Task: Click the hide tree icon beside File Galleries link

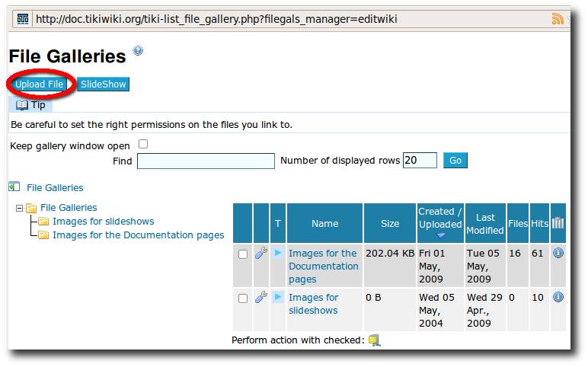Action: click(x=14, y=187)
